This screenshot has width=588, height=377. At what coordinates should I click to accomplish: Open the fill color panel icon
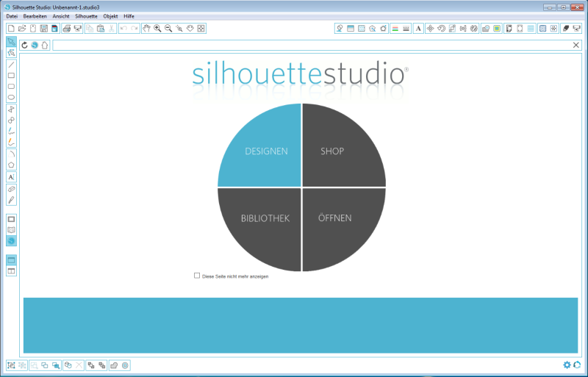(x=340, y=29)
